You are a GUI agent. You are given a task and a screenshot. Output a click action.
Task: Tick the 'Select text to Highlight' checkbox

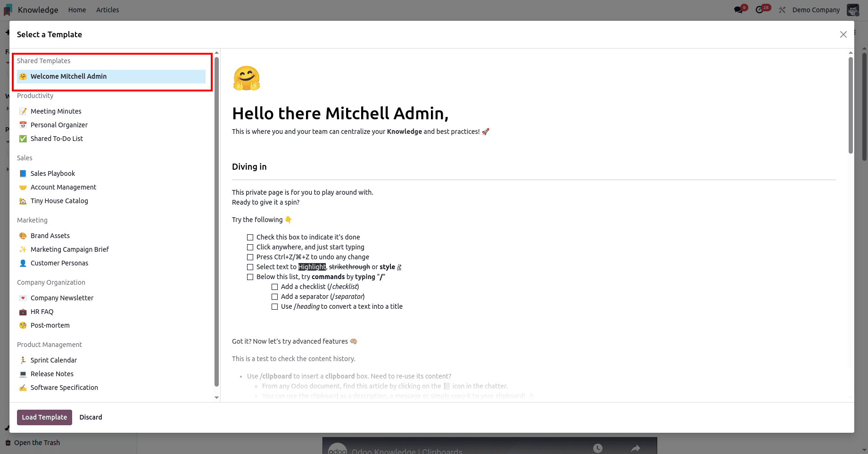tap(250, 267)
